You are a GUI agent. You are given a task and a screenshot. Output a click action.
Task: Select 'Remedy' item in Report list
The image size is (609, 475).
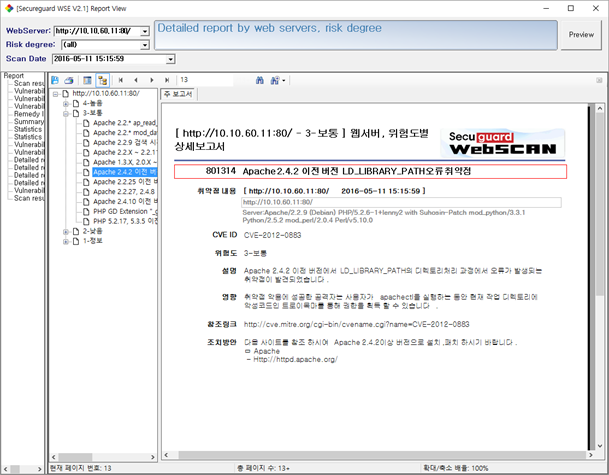point(29,114)
